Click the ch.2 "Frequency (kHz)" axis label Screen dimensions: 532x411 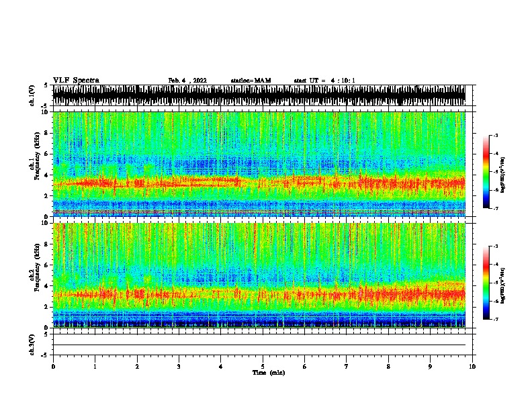click(x=37, y=267)
